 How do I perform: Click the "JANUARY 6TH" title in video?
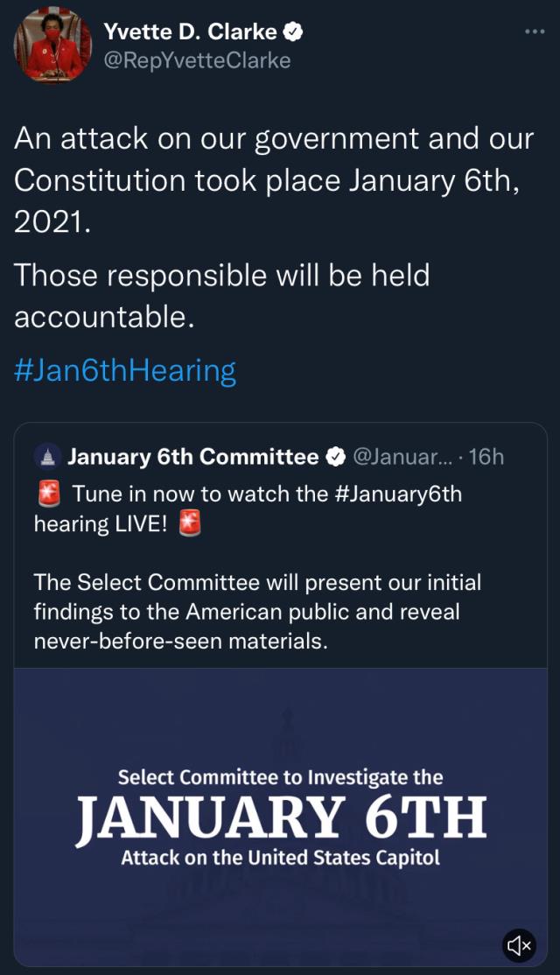coord(280,817)
